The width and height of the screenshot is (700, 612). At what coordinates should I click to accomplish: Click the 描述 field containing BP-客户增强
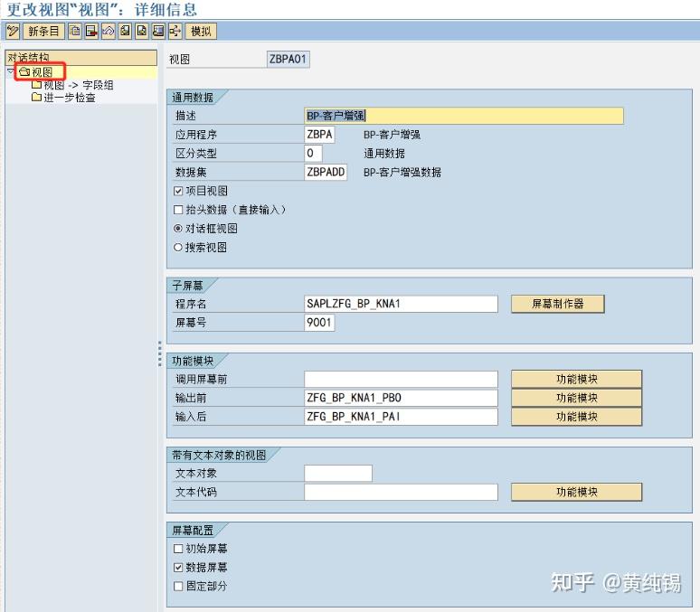(x=464, y=116)
